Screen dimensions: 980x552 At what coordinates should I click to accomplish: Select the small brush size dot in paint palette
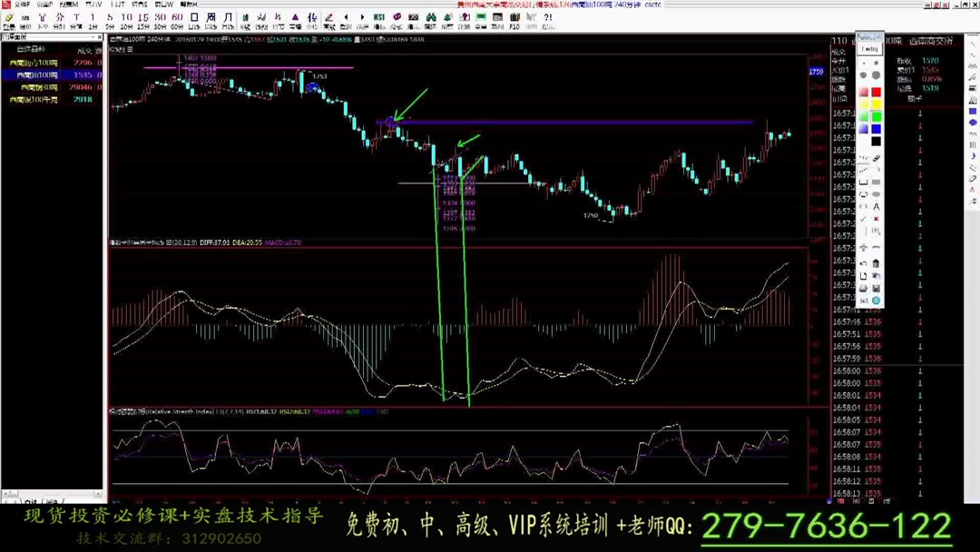point(863,63)
